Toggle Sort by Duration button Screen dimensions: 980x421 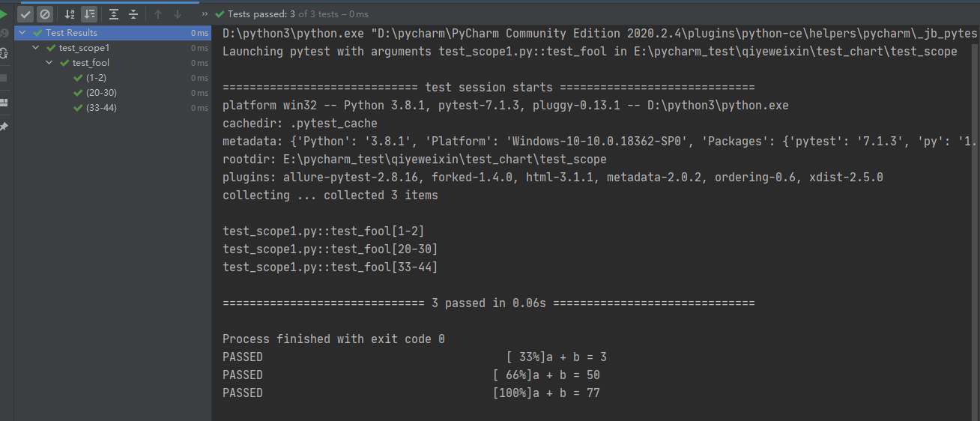click(x=89, y=14)
